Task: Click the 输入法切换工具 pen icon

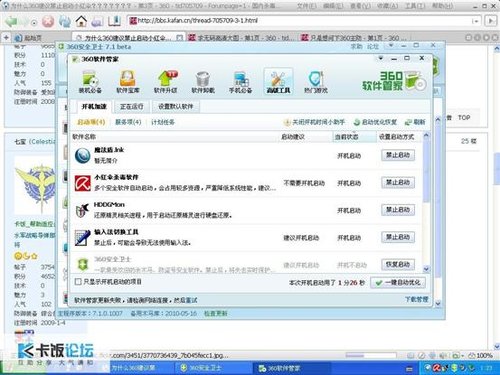Action: click(82, 238)
